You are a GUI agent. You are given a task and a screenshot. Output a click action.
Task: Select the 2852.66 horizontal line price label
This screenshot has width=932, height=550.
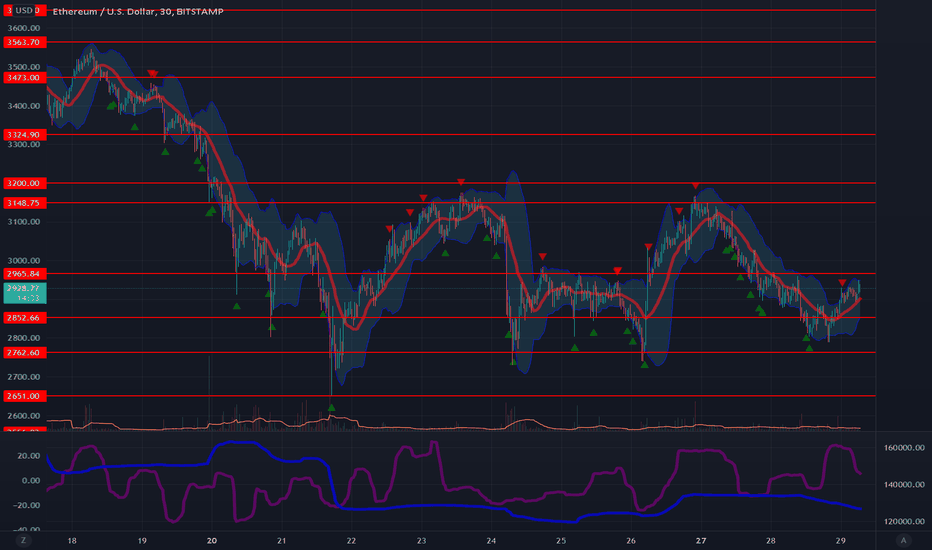[24, 318]
